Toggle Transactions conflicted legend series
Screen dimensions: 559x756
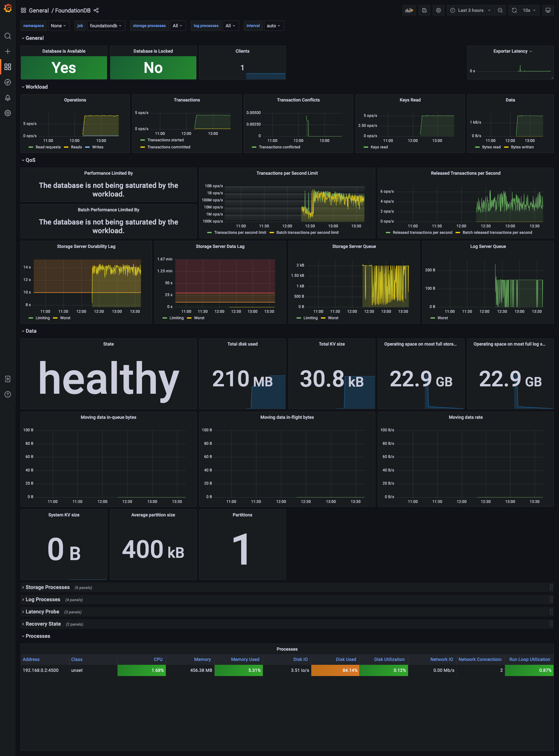point(279,147)
